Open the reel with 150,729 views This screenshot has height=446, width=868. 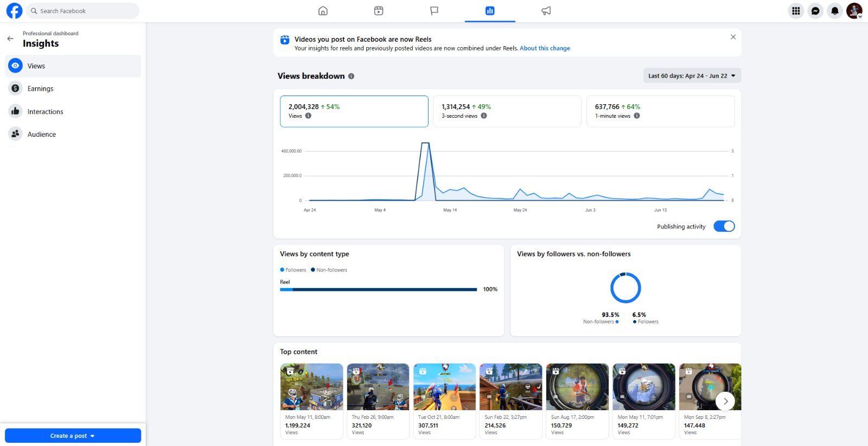tap(577, 401)
